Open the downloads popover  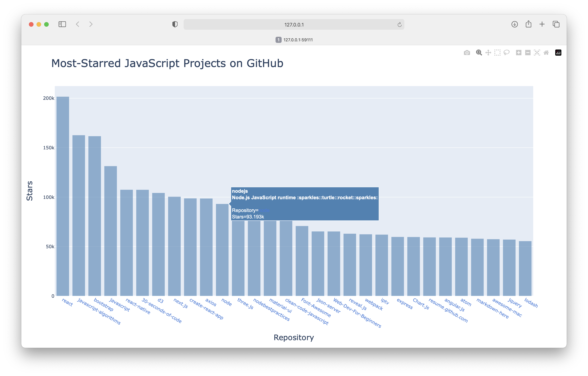coord(514,24)
